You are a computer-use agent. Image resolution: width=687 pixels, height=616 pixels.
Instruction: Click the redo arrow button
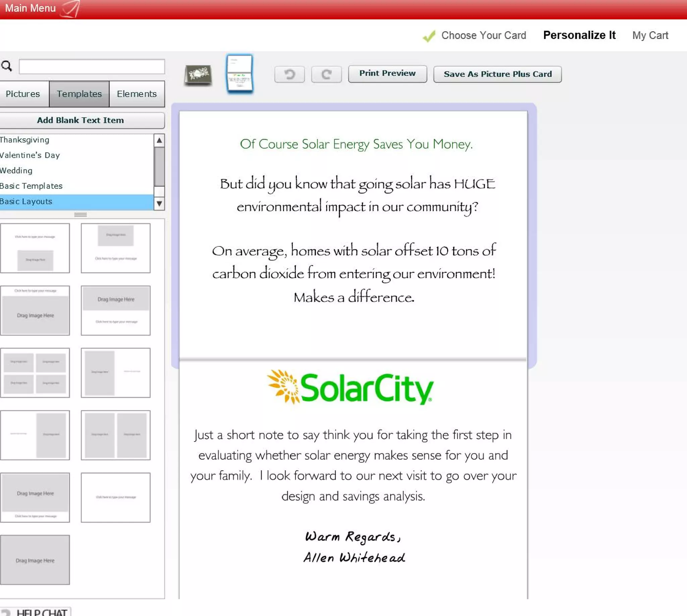(326, 74)
